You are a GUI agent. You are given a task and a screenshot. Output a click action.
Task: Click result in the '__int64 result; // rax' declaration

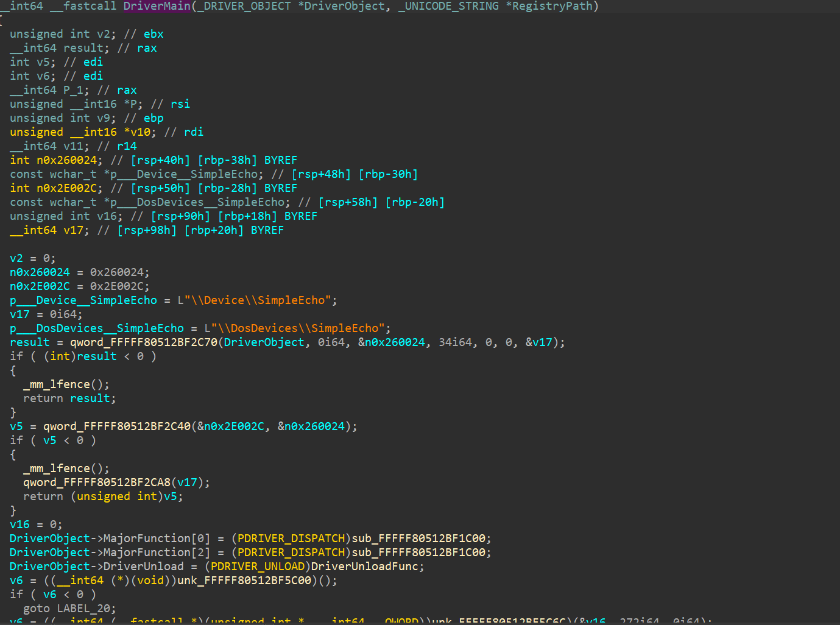point(83,48)
